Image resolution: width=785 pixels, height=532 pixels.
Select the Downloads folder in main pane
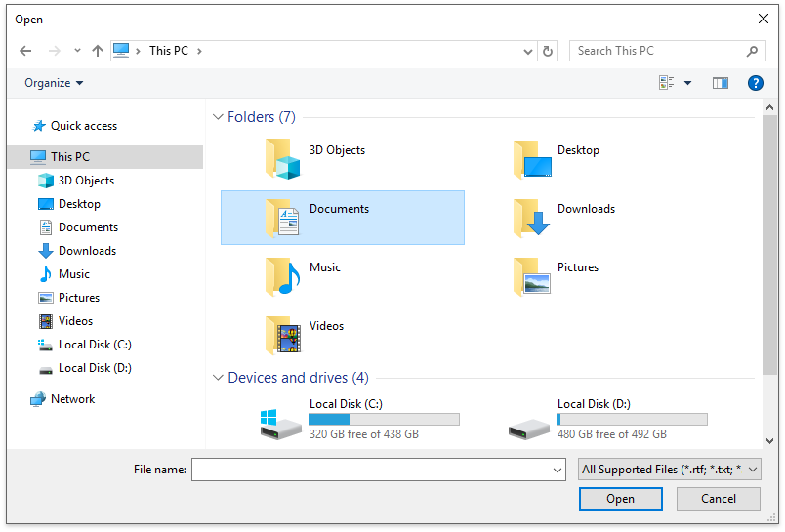(x=531, y=217)
